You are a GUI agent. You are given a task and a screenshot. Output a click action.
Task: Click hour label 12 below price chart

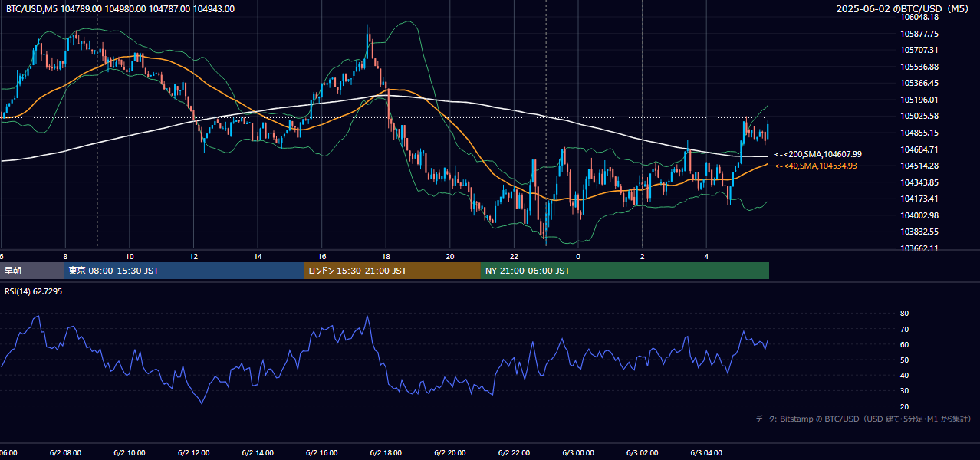click(x=193, y=256)
